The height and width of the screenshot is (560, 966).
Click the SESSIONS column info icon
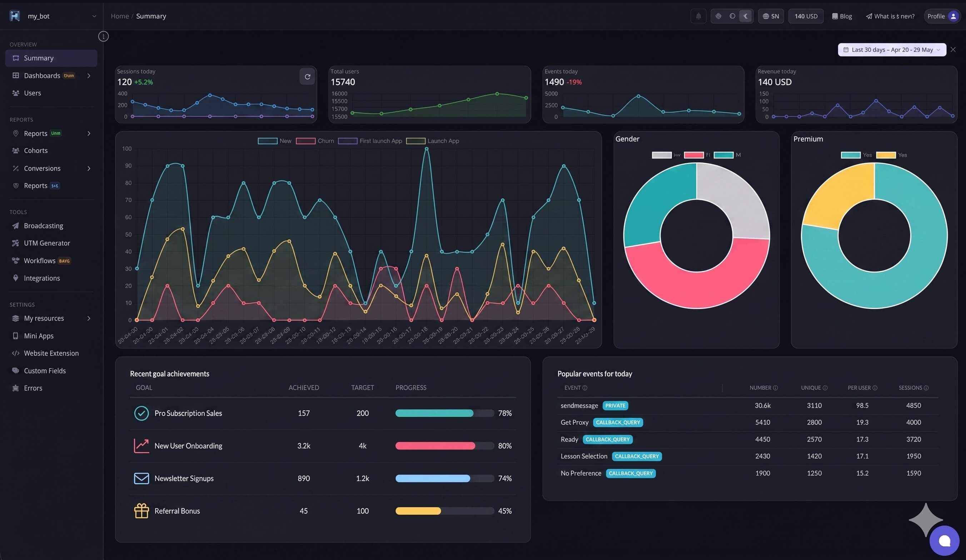(x=926, y=388)
